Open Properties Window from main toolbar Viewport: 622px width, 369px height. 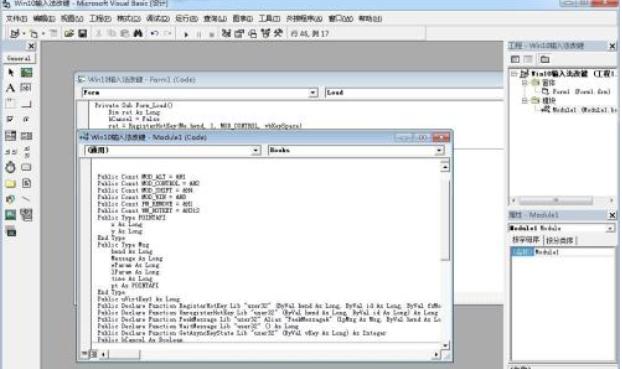(x=239, y=34)
